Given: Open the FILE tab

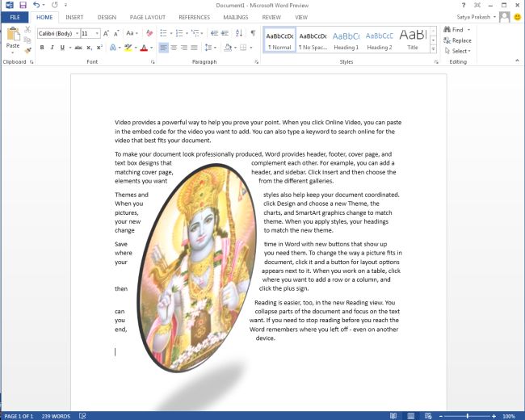Looking at the screenshot, I should point(15,18).
